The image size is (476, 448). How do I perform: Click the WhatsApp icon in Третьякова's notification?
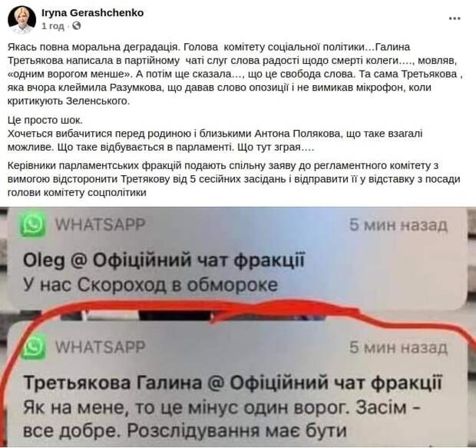pyautogui.click(x=35, y=346)
